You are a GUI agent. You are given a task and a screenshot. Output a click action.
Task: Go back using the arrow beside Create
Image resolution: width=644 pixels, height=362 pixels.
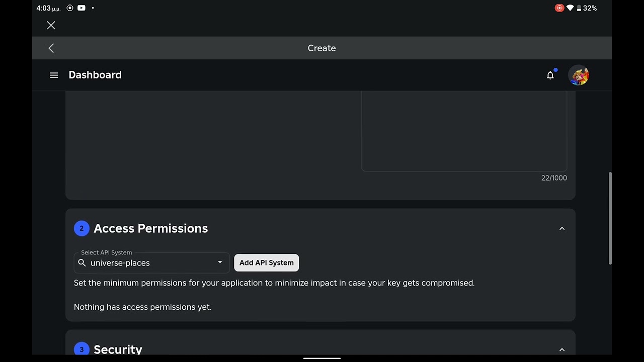51,48
